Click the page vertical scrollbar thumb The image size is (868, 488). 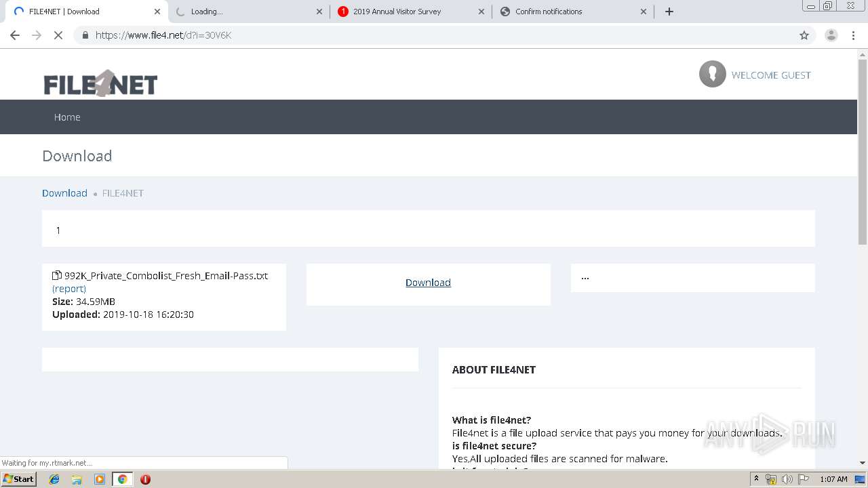[863, 151]
